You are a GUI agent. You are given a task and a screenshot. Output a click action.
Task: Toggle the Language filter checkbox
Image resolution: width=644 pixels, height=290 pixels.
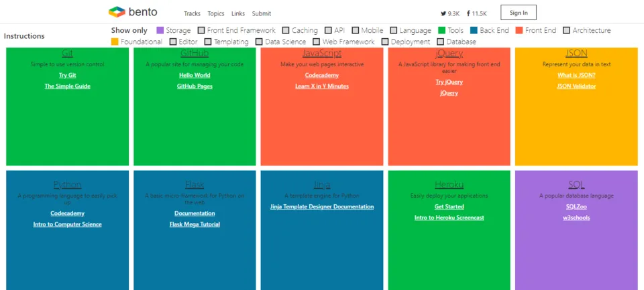tap(394, 30)
